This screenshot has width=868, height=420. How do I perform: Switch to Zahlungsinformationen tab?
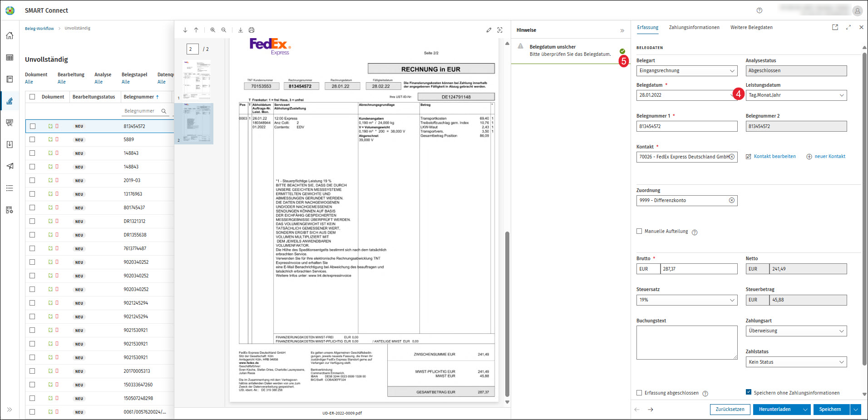[x=694, y=28]
